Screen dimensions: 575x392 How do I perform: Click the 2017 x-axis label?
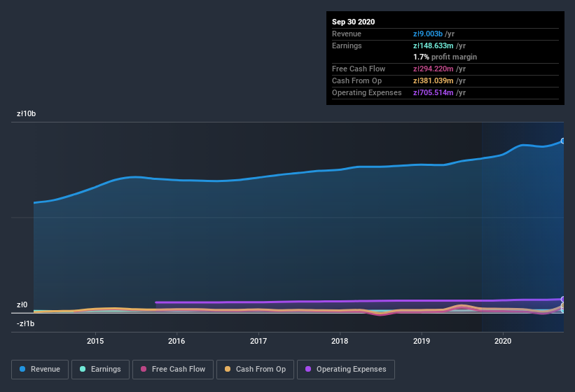[258, 341]
